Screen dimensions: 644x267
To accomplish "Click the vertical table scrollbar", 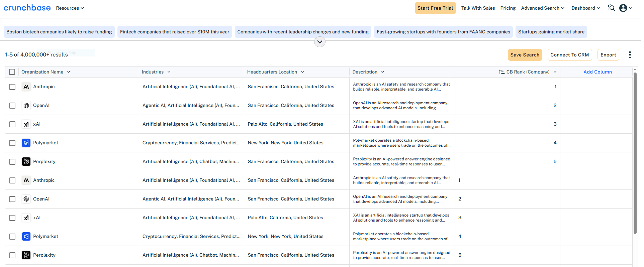I will 635,153.
